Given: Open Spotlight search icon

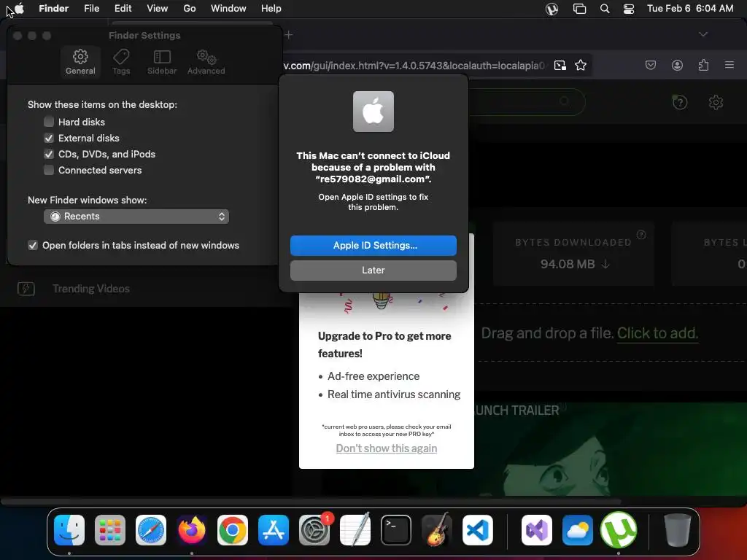Looking at the screenshot, I should tap(605, 9).
